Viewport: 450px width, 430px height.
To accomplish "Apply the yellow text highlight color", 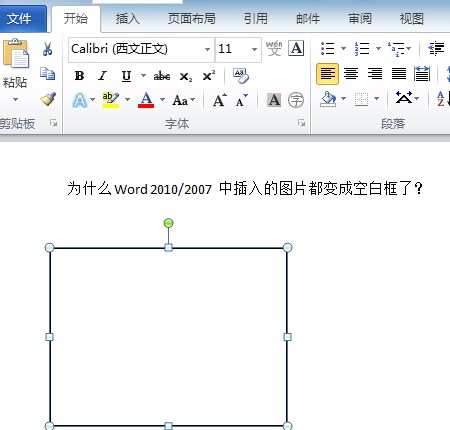I will coord(111,100).
